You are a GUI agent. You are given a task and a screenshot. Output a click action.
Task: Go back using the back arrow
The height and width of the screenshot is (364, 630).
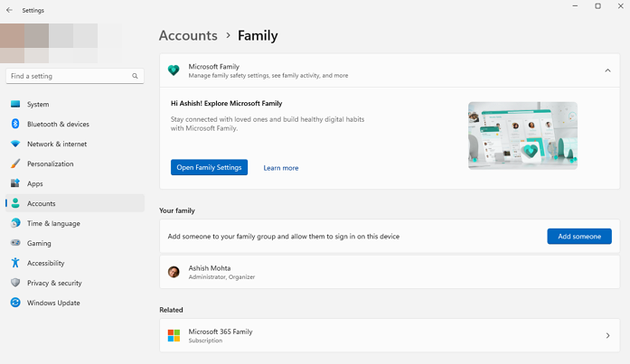coord(9,10)
